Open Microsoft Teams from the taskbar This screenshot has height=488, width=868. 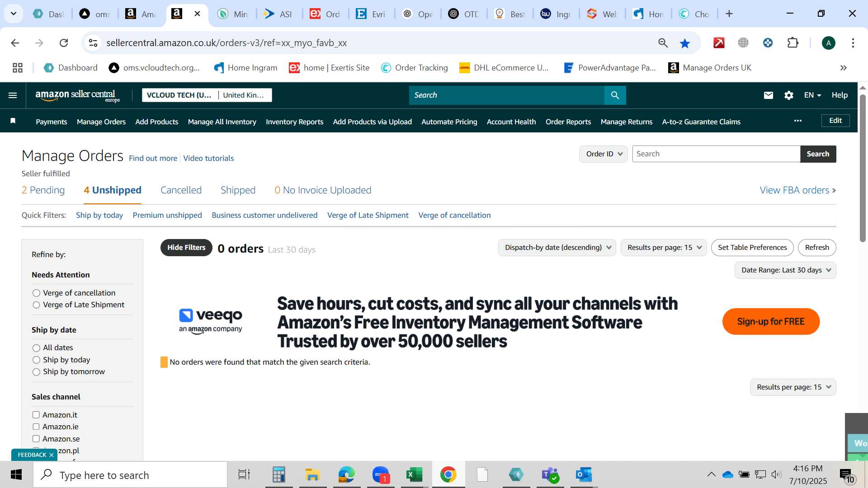click(x=550, y=474)
